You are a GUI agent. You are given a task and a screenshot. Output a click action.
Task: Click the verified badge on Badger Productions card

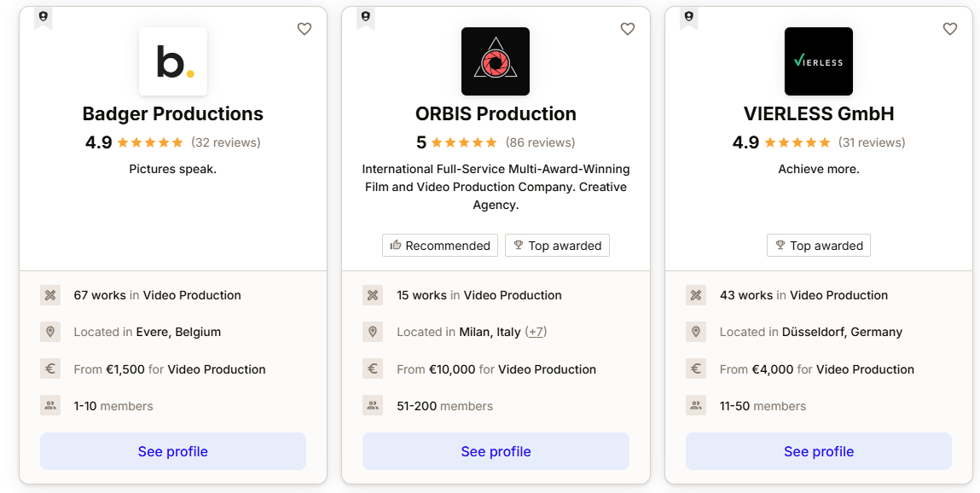pyautogui.click(x=43, y=18)
